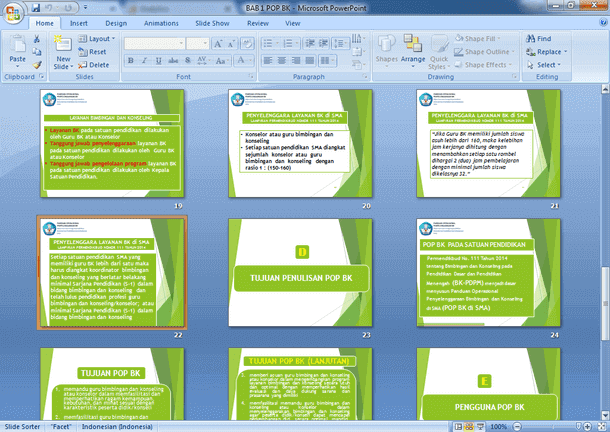Select slide 23 Tujuan Penulisan POP BK

[300, 272]
